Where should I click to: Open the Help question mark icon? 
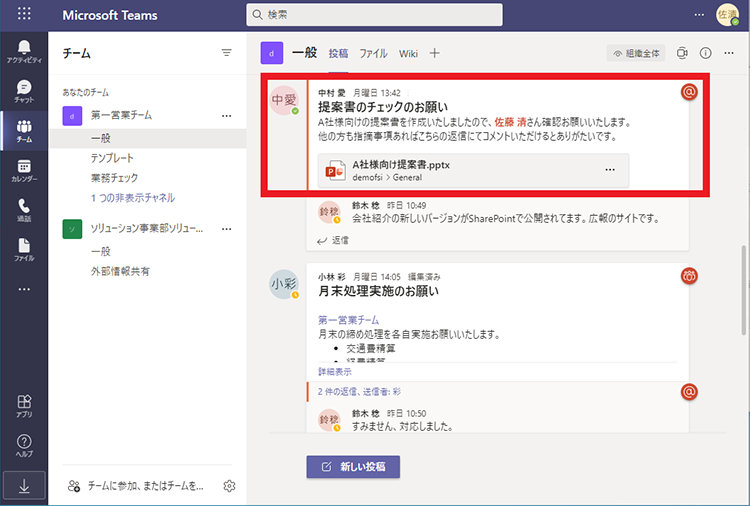click(24, 445)
